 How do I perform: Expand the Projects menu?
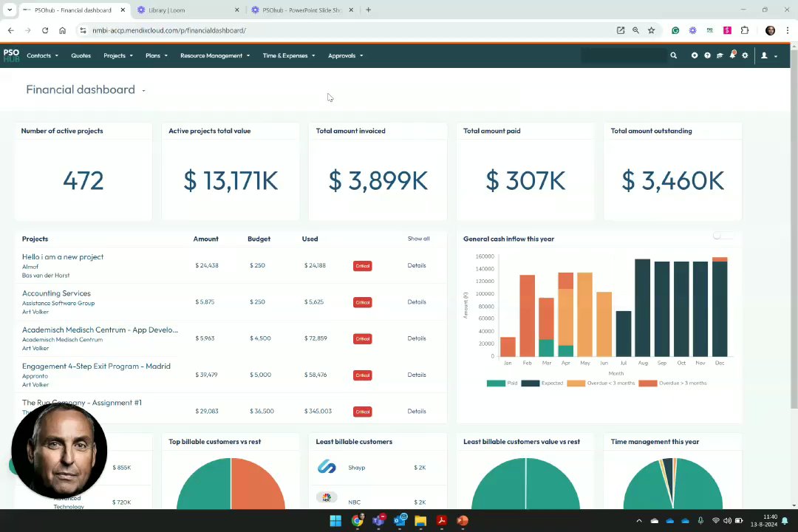(x=118, y=55)
